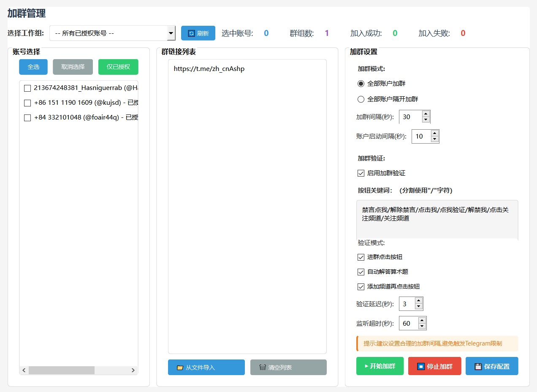Decrease 监听超时 with down arrow
Viewport: 537px width, 392px height.
(x=422, y=326)
